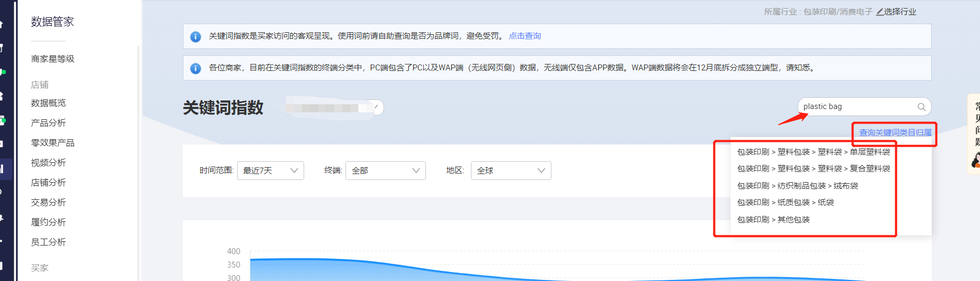This screenshot has height=281, width=980.
Task: Click the magnifier icon in keyword search box
Action: coord(921,107)
